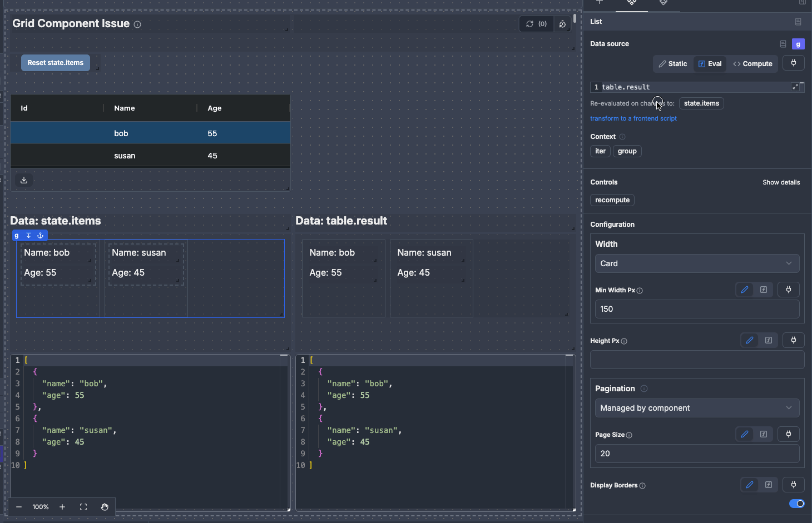Click the info icon beside Height Px
This screenshot has height=523, width=812.
click(x=624, y=341)
